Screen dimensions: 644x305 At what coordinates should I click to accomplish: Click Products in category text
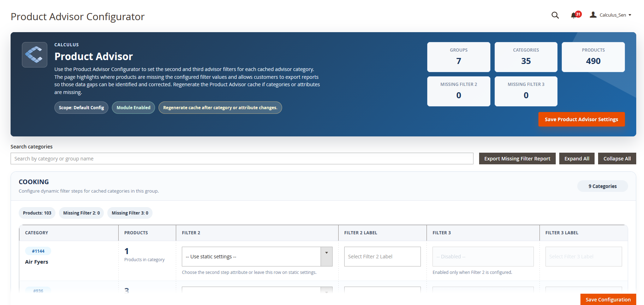point(144,260)
